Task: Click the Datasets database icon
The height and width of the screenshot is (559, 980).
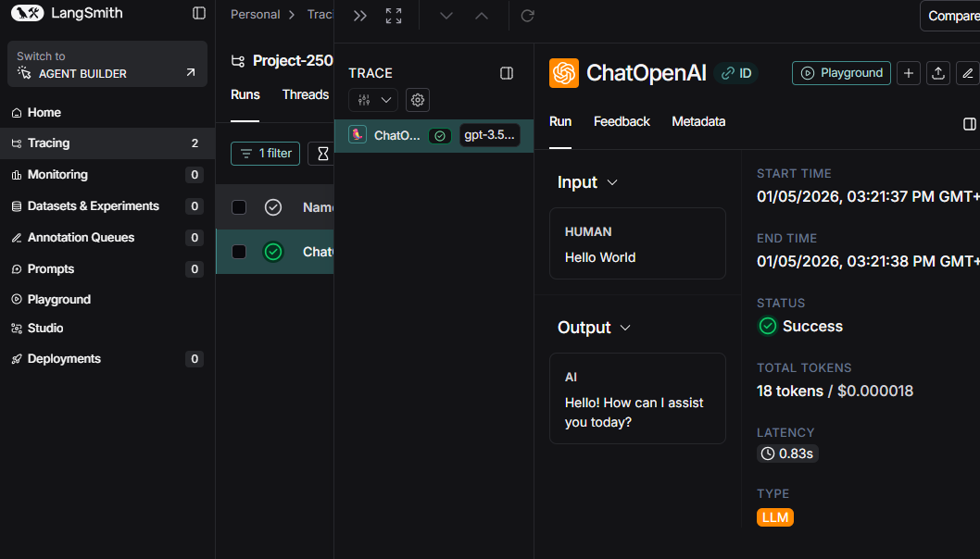Action: 17,206
